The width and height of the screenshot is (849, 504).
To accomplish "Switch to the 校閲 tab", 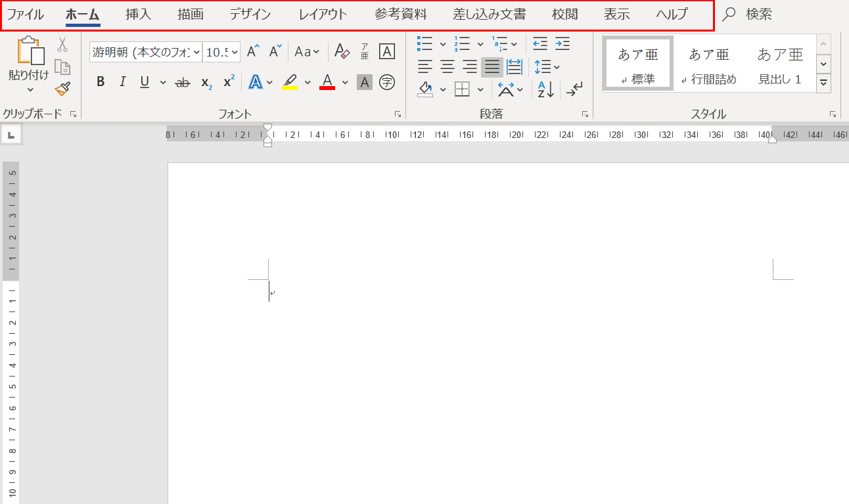I will point(565,14).
